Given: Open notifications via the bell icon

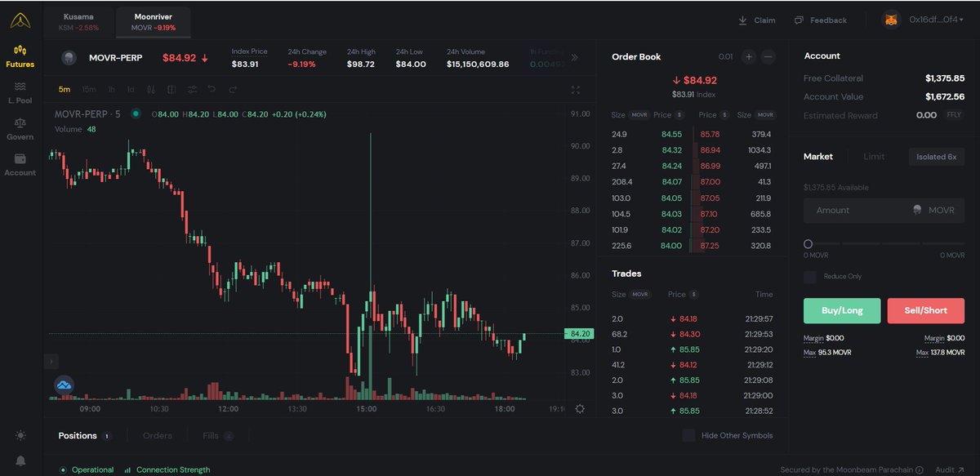Looking at the screenshot, I should [x=20, y=460].
